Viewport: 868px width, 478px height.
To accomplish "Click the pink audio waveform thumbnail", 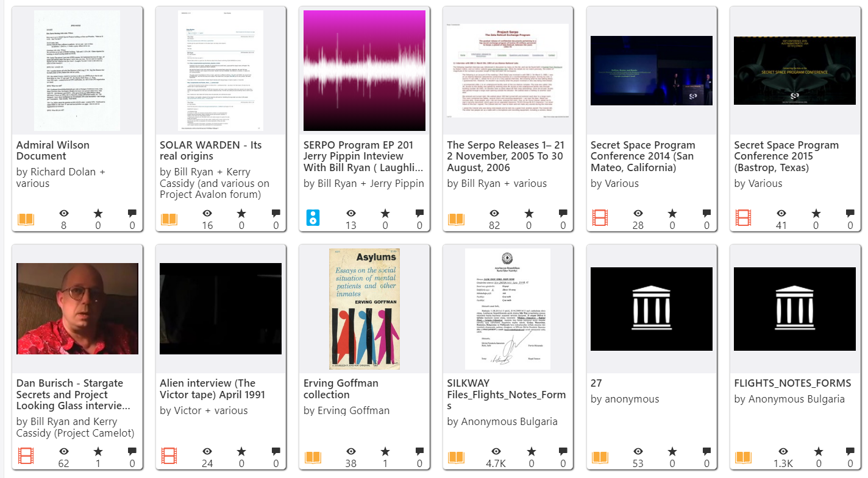I will tap(365, 70).
